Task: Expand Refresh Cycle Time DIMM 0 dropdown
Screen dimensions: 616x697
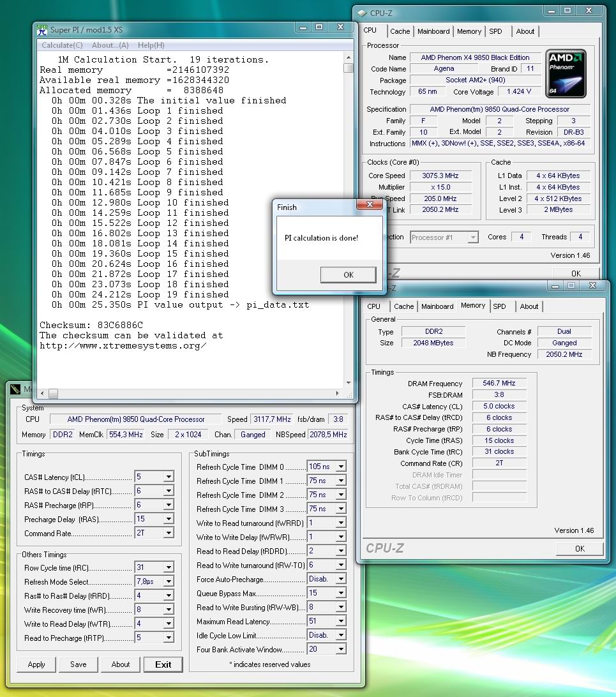Action: pyautogui.click(x=341, y=467)
